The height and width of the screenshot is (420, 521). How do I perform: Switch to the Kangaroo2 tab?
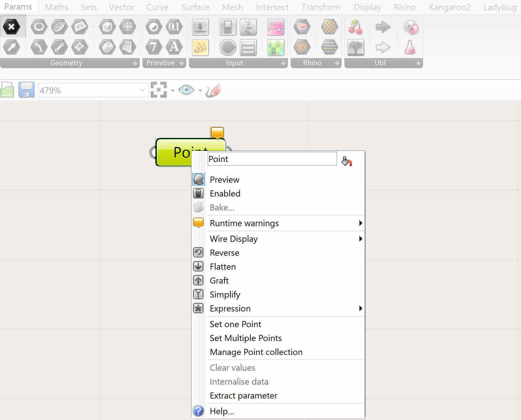(x=450, y=7)
